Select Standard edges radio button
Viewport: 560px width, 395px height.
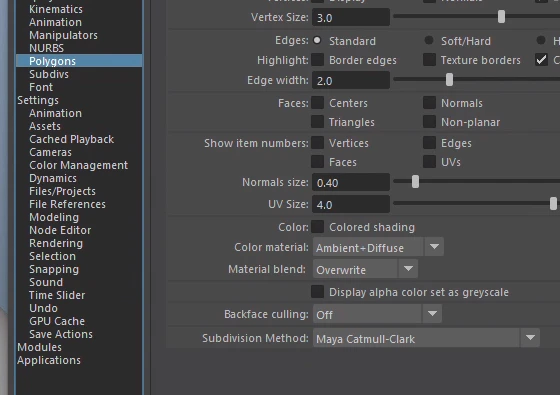pos(317,40)
